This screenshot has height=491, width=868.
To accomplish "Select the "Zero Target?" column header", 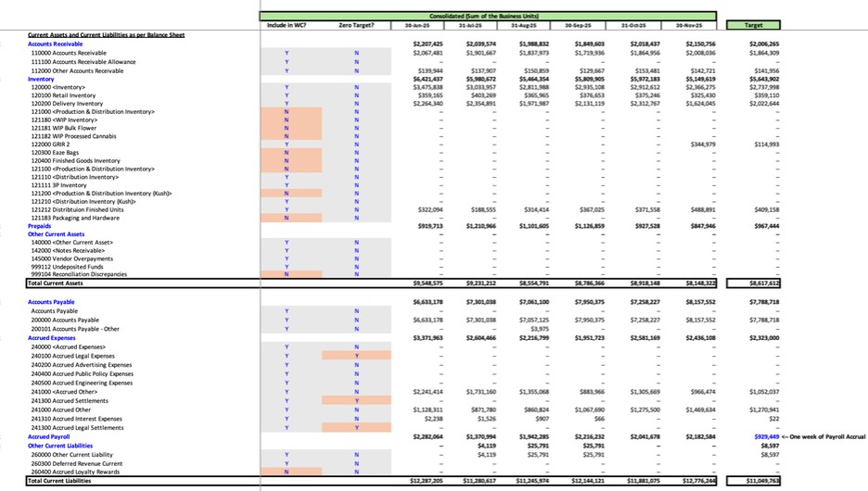I will tap(357, 26).
